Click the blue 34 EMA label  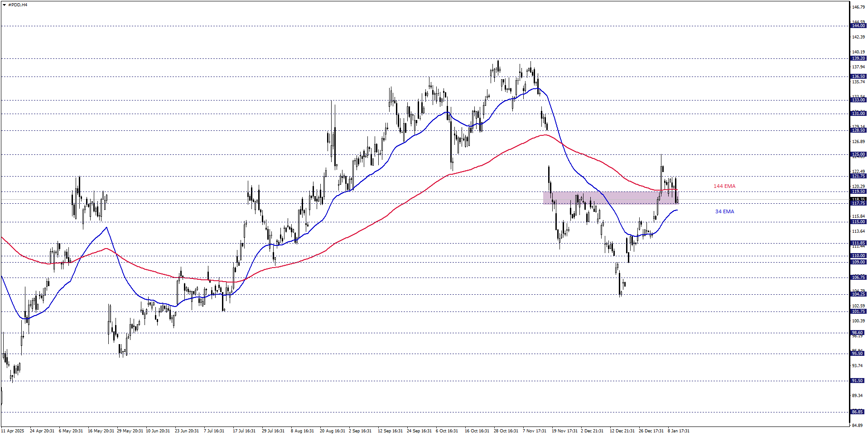click(x=724, y=211)
